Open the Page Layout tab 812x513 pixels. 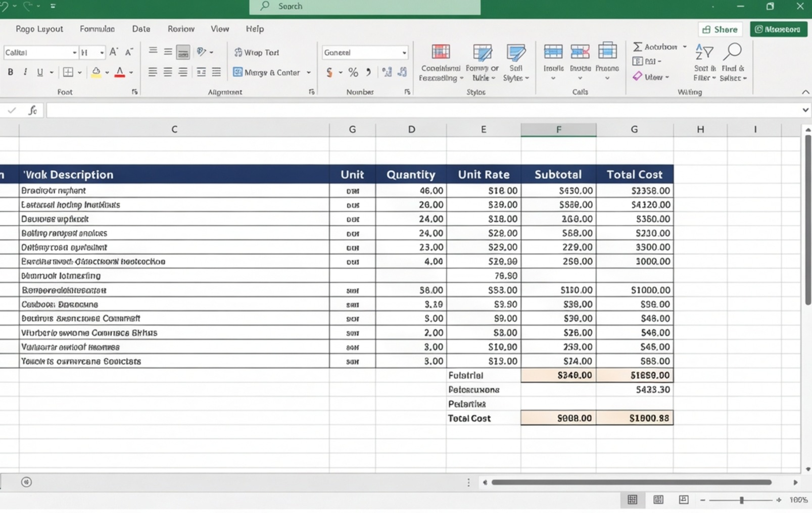click(39, 29)
